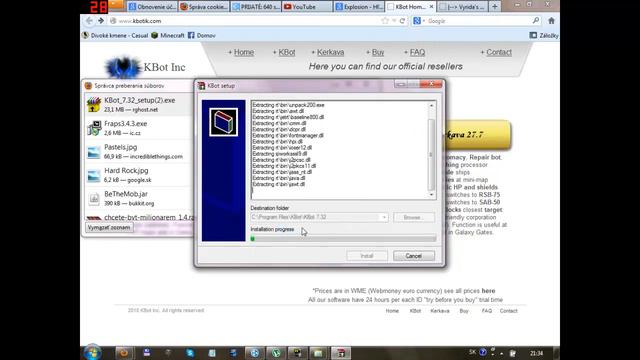This screenshot has height=360, width=640.
Task: Click the extraction log scrollbar down arrow
Action: (431, 195)
